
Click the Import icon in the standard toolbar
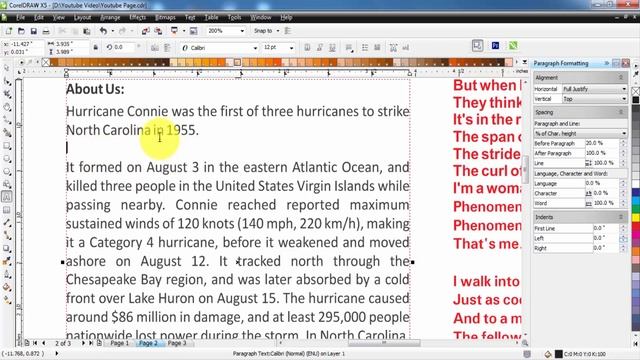click(x=146, y=31)
